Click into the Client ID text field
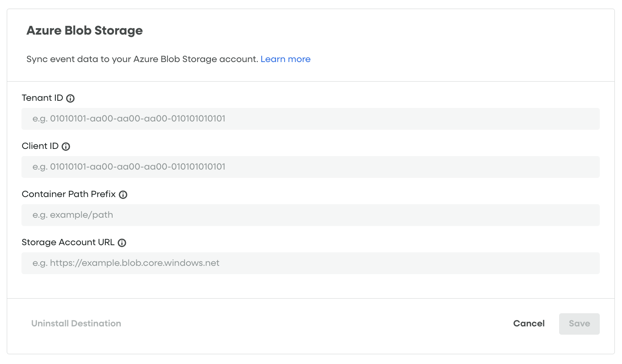This screenshot has height=364, width=622. point(311,167)
